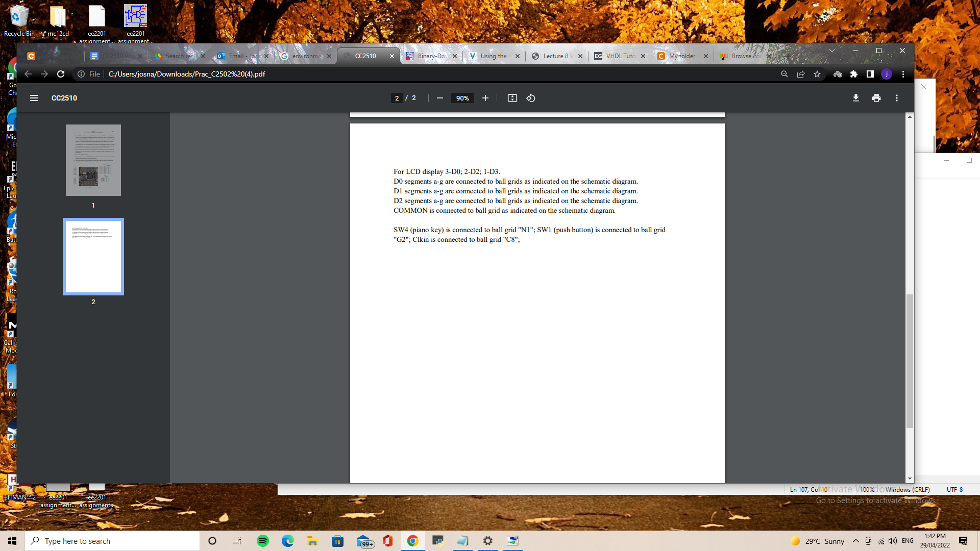Open Chrome's three-dot menu
This screenshot has width=980, height=551.
tap(903, 74)
